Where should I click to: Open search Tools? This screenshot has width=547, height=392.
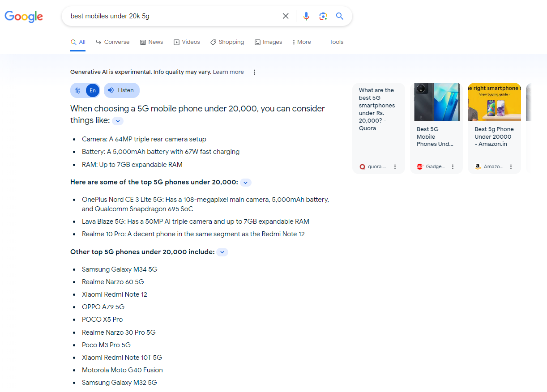point(336,42)
